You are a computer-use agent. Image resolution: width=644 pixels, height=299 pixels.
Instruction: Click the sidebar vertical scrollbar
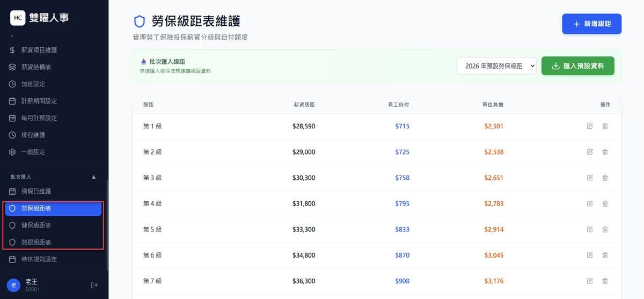tap(107, 225)
